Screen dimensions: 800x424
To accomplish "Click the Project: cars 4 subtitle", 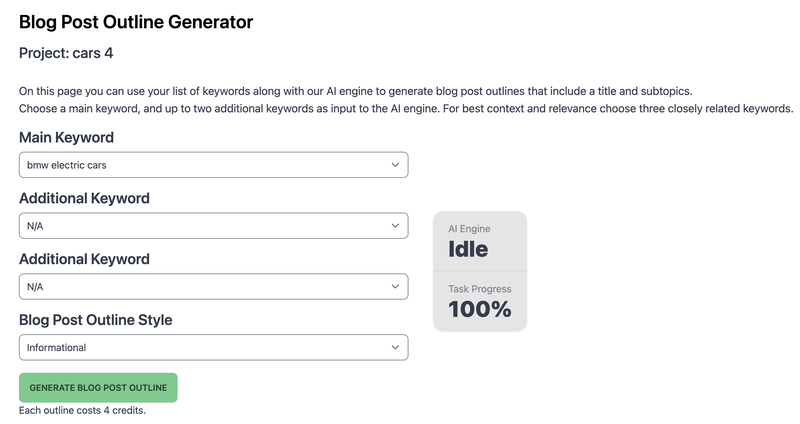I will coord(73,53).
